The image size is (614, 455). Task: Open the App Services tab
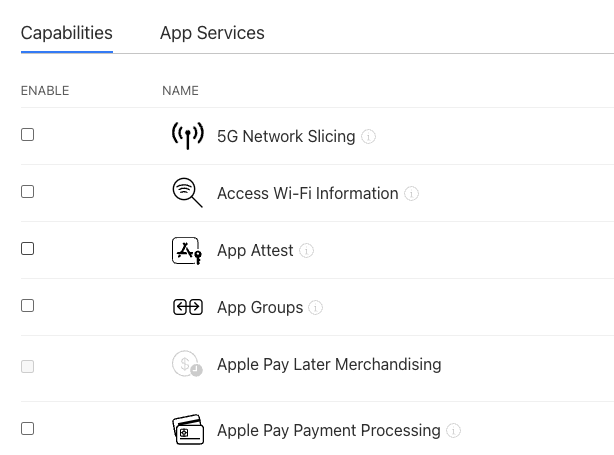tap(212, 33)
